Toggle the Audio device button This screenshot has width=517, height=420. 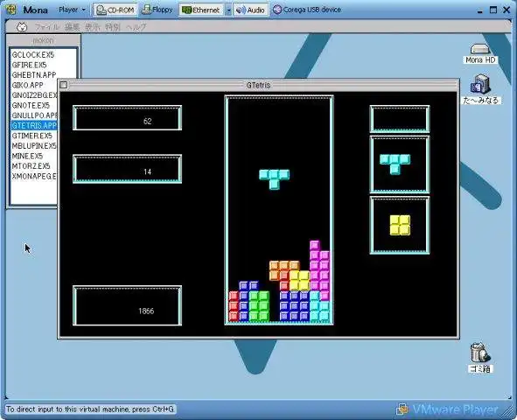[x=250, y=10]
